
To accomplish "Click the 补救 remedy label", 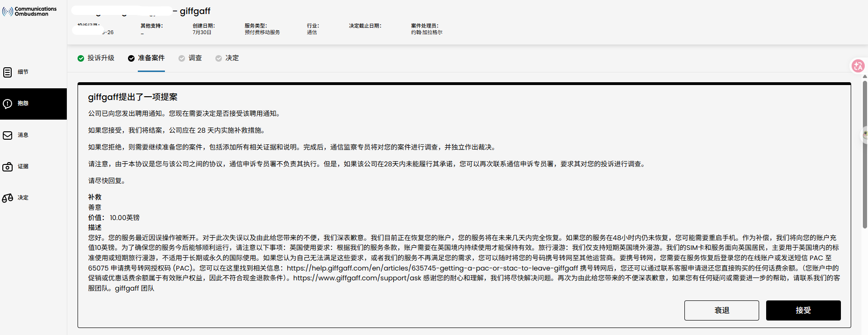I will (95, 197).
